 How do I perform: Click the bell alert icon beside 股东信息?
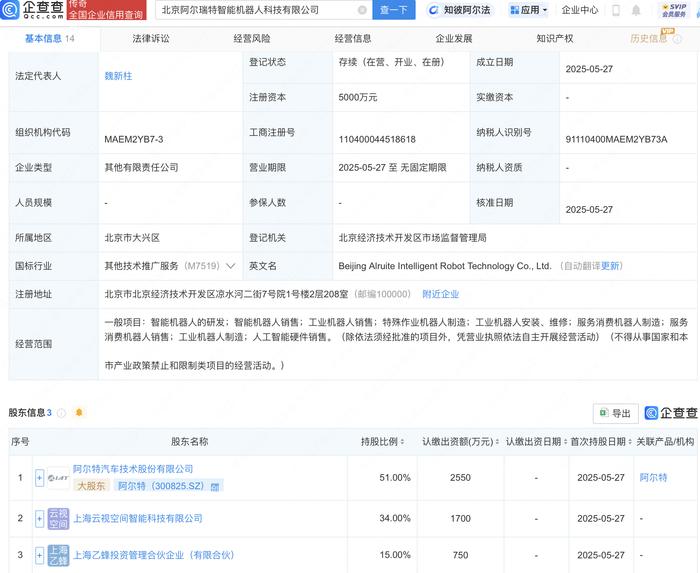click(79, 412)
